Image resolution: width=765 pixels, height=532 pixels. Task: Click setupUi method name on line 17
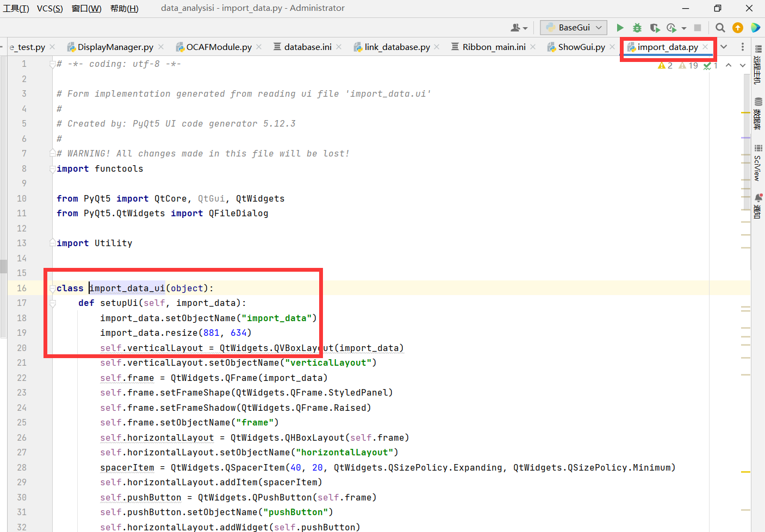coord(119,303)
